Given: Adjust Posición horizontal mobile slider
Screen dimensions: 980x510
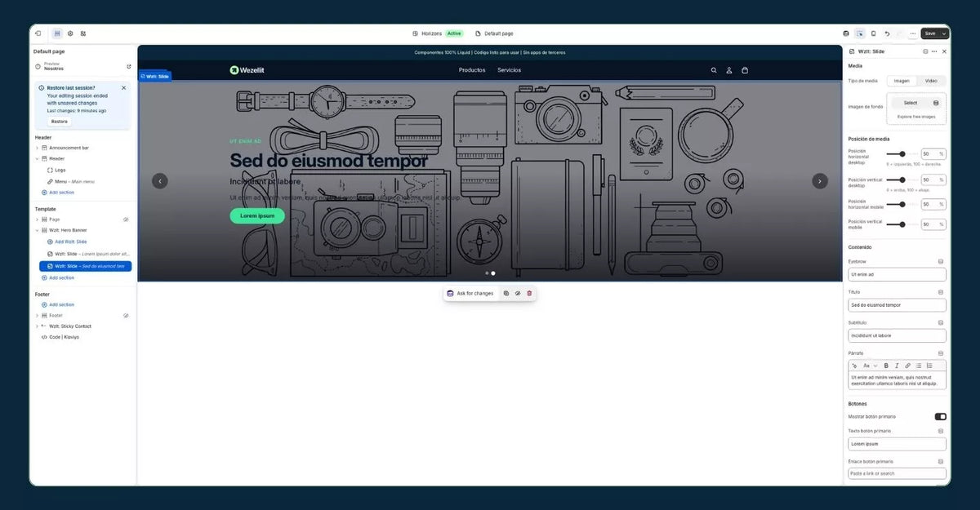Looking at the screenshot, I should (902, 204).
